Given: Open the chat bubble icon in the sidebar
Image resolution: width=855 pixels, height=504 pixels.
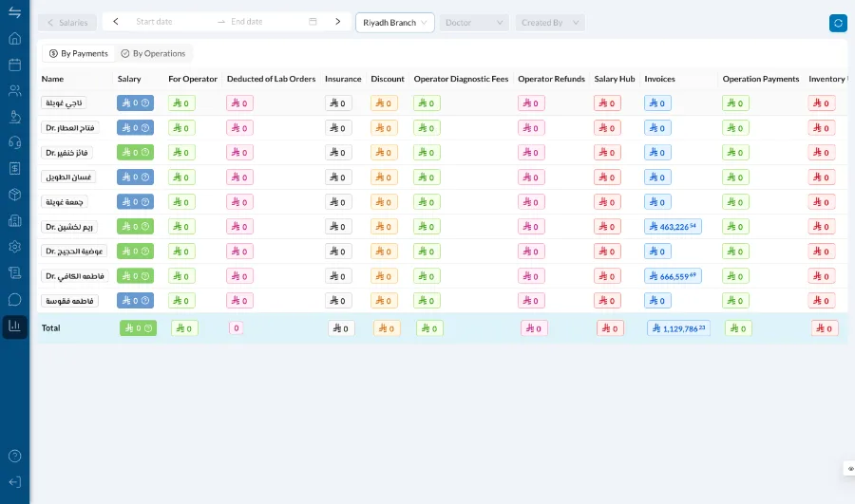Looking at the screenshot, I should [x=14, y=299].
